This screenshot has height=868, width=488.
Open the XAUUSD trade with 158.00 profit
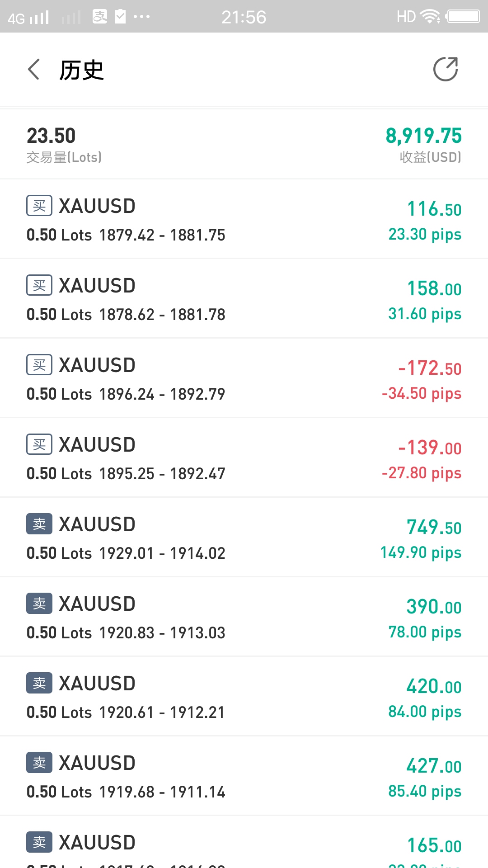[244, 299]
